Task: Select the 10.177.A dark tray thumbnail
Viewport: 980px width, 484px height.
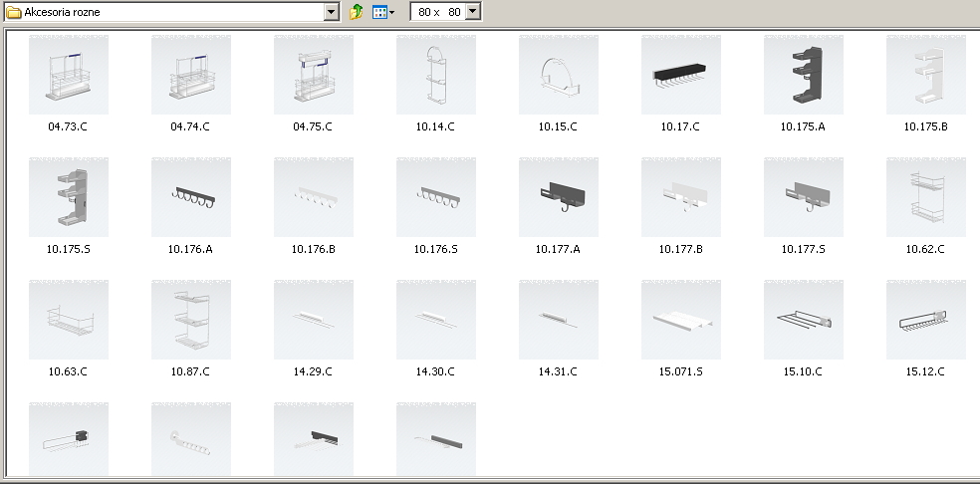Action: pos(559,197)
